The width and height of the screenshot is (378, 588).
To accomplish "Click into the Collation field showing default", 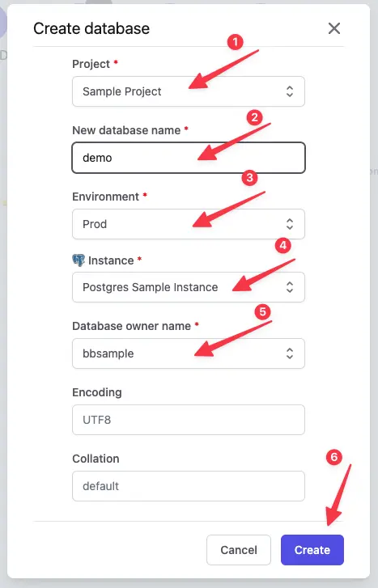I will coord(189,486).
